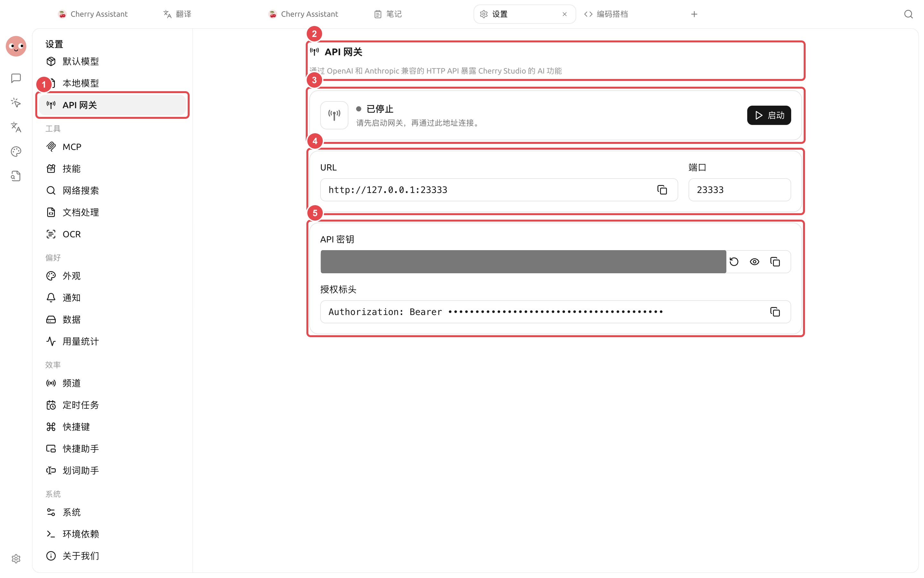The width and height of the screenshot is (924, 578).
Task: Open 技能 settings
Action: tap(112, 169)
